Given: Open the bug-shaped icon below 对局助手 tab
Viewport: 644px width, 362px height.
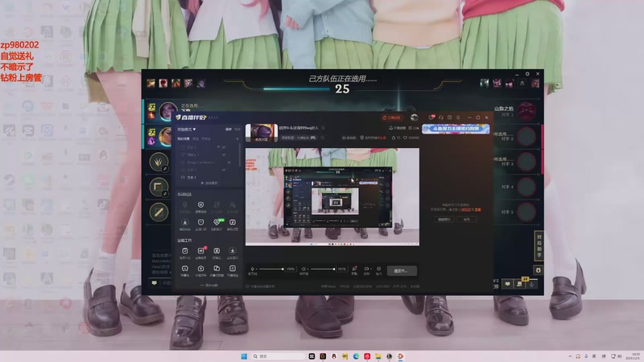Looking at the screenshot, I should (538, 270).
